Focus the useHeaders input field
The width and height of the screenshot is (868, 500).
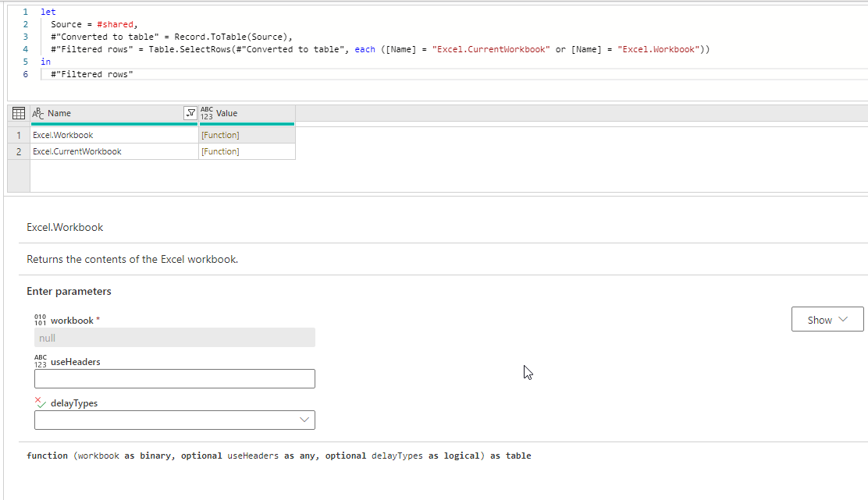174,379
